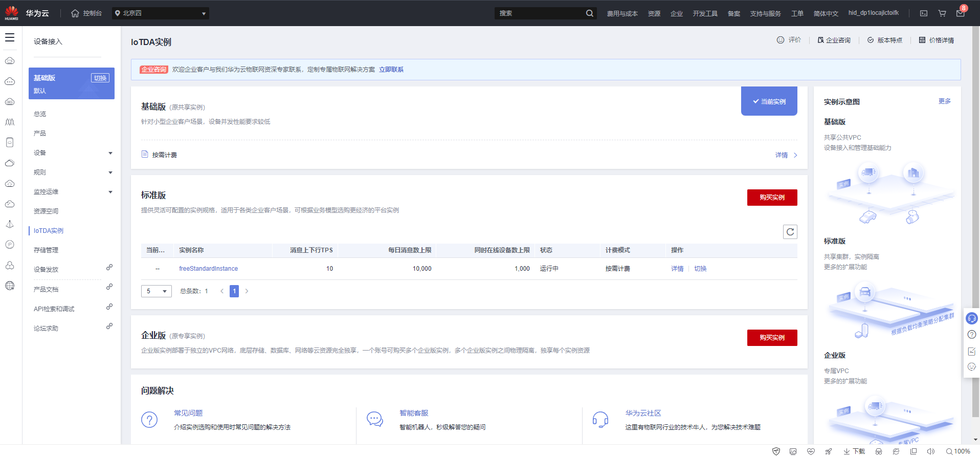This screenshot has height=456, width=980.
Task: Expand the 监控运维 sidebar submenu
Action: click(x=110, y=192)
